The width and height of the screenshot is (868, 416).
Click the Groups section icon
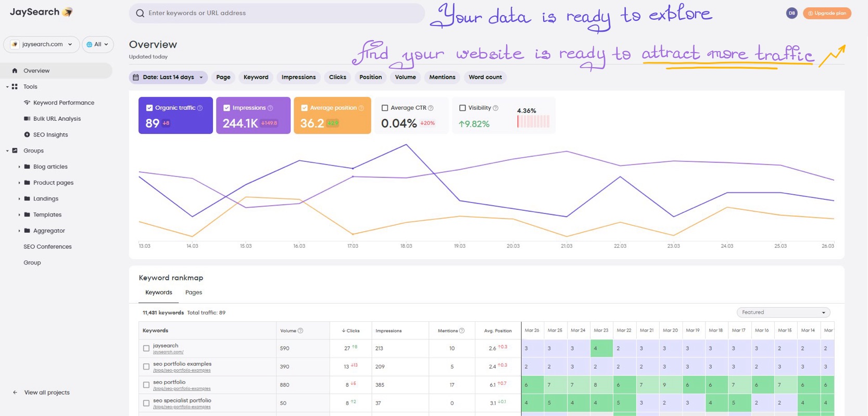(15, 150)
